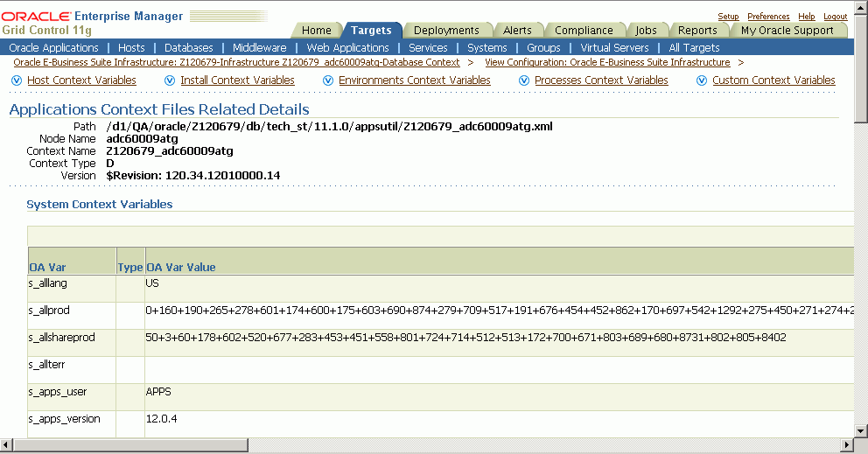Image resolution: width=868 pixels, height=454 pixels.
Task: Go to the Systems subtab
Action: pos(487,47)
